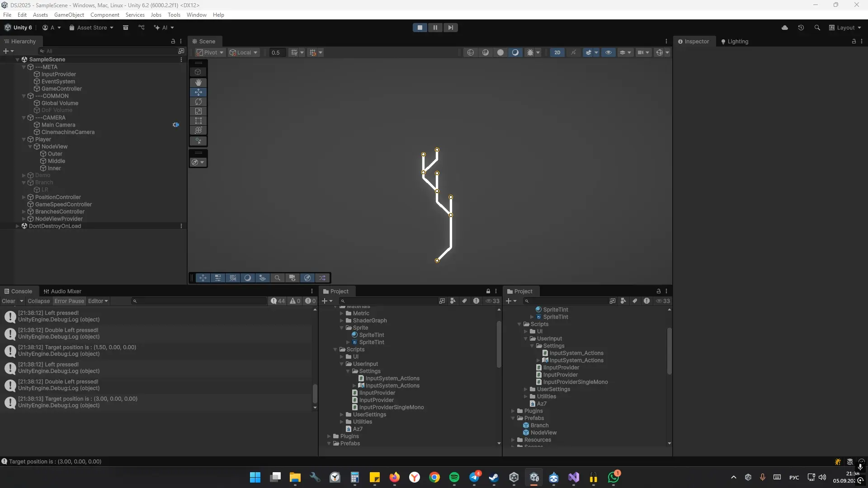
Task: Collapse the Player hierarchy item
Action: 24,139
